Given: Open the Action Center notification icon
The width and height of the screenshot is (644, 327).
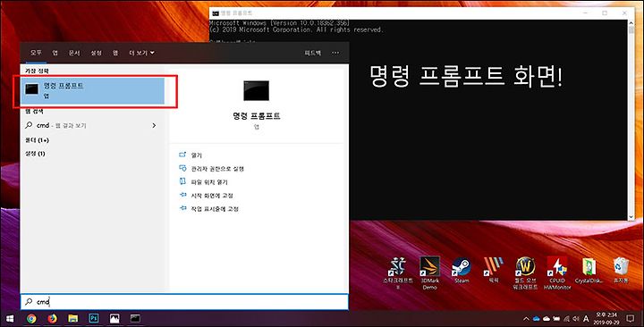Looking at the screenshot, I should click(x=631, y=318).
